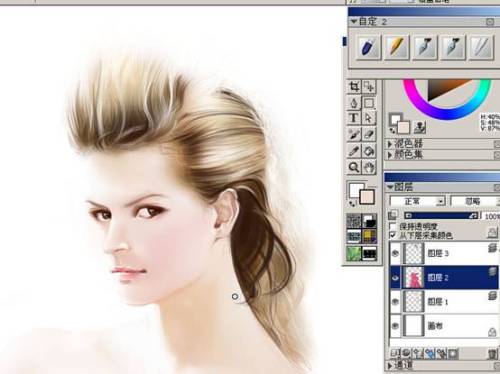The width and height of the screenshot is (500, 374).
Task: Expand the 通道 channels panel
Action: tap(389, 366)
